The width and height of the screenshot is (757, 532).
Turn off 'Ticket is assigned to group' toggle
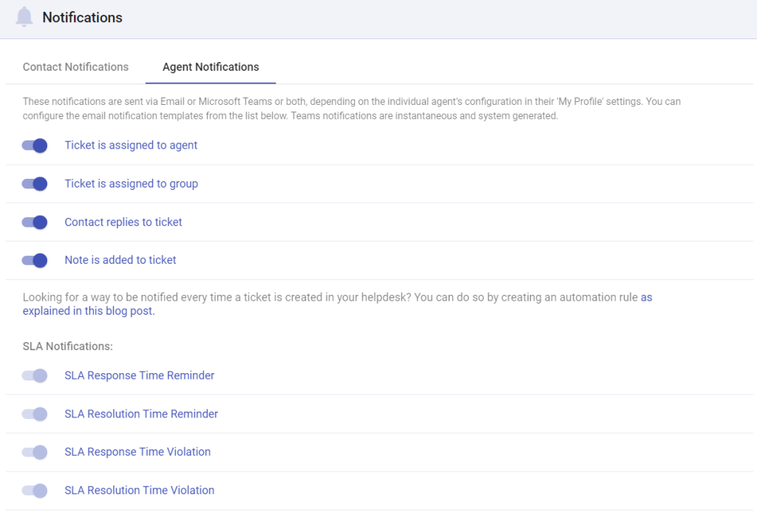coord(34,184)
